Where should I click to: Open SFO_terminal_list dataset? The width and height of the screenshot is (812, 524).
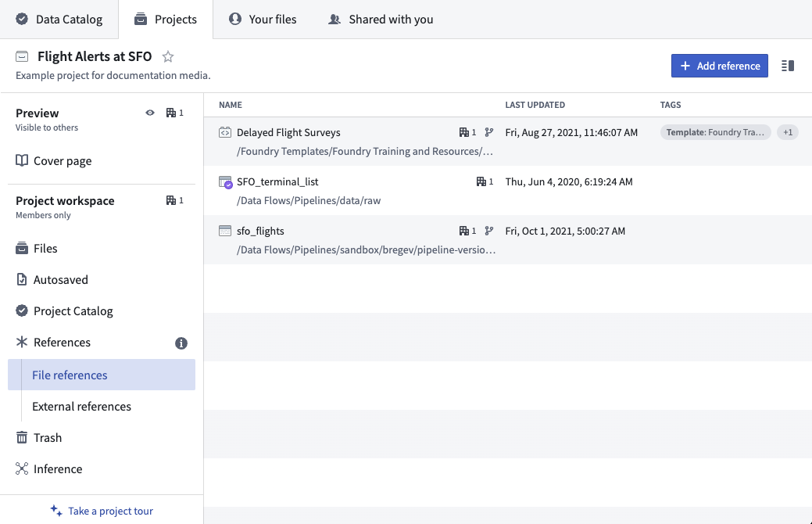[x=277, y=181]
